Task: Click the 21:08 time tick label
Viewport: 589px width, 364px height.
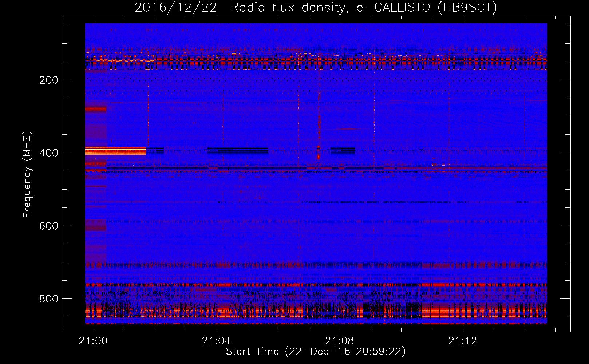Action: [x=340, y=341]
